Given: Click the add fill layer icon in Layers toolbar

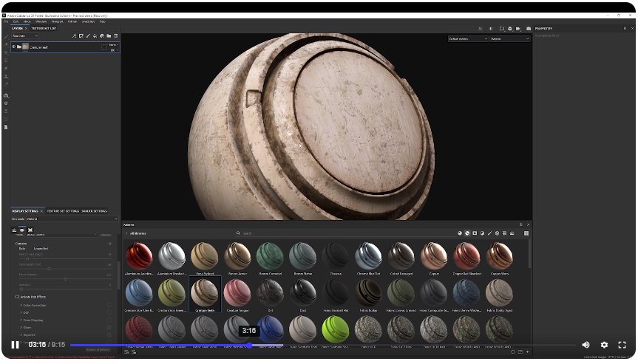Looking at the screenshot, I should [95, 35].
